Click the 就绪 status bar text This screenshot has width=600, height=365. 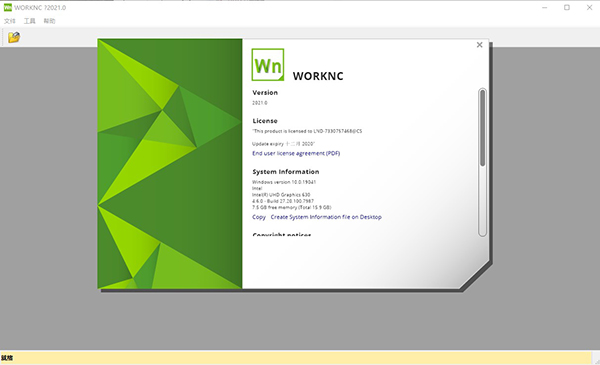[7, 358]
